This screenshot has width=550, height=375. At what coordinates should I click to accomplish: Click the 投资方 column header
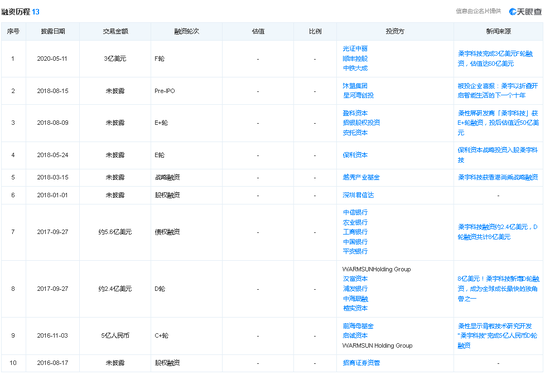pyautogui.click(x=395, y=31)
